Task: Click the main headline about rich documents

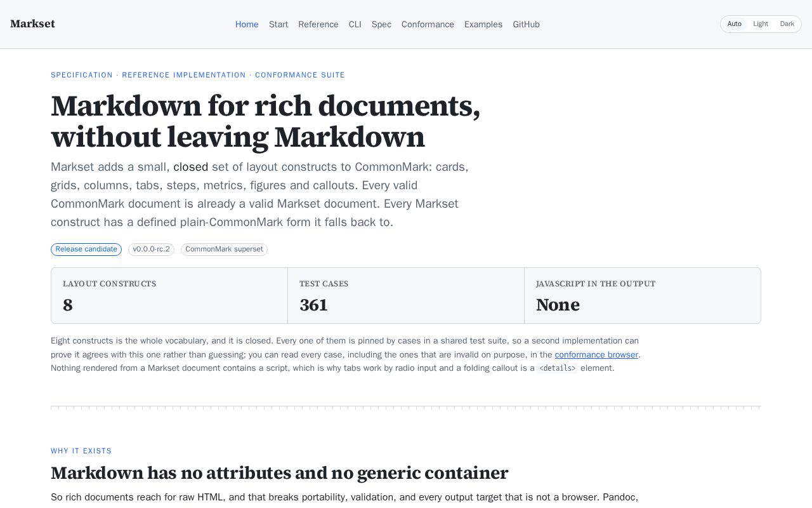Action: pyautogui.click(x=266, y=121)
